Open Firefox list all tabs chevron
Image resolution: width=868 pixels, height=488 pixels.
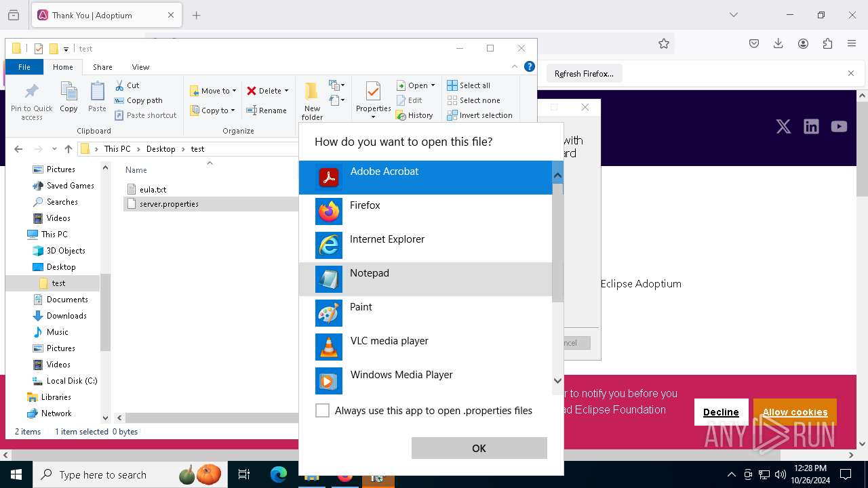[734, 15]
